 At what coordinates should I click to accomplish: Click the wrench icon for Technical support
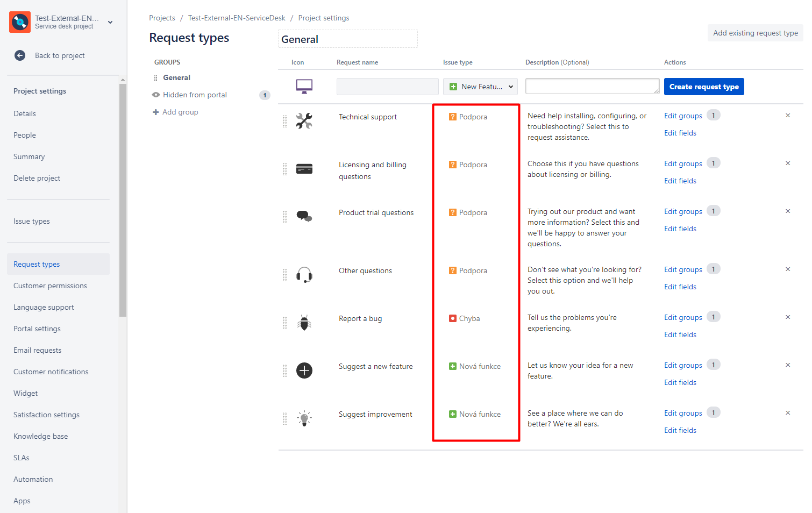coord(304,120)
